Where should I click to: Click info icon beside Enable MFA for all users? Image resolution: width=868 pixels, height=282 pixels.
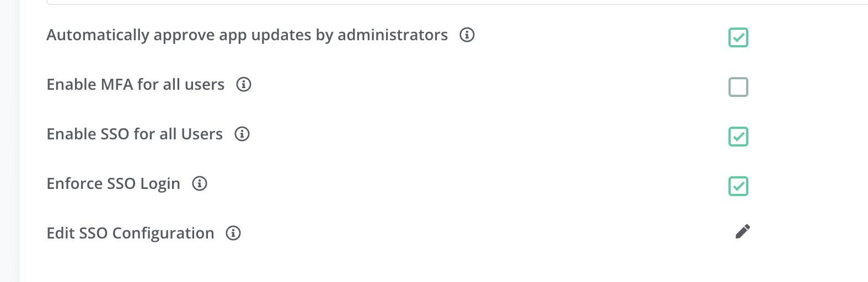[x=244, y=84]
